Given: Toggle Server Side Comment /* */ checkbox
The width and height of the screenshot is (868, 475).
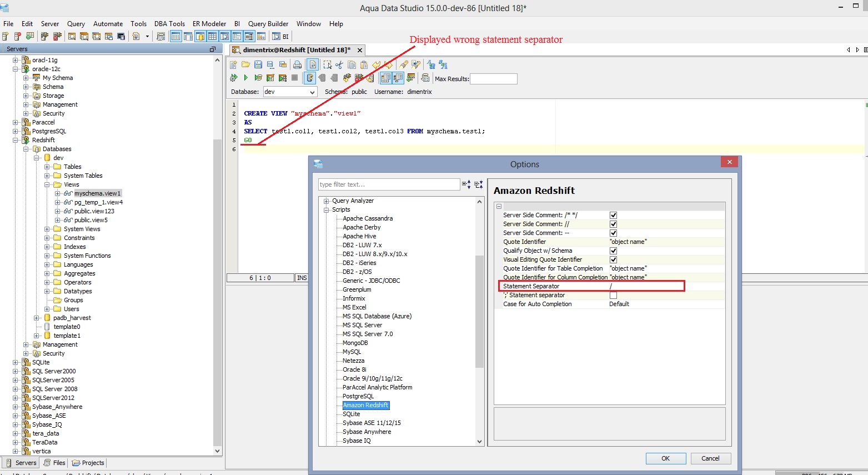Looking at the screenshot, I should pos(613,215).
